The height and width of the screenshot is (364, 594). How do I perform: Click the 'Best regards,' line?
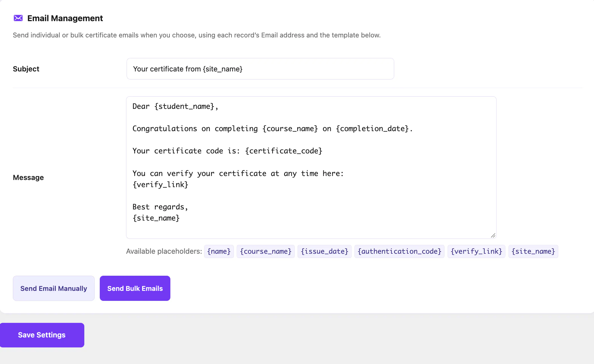[x=160, y=207]
